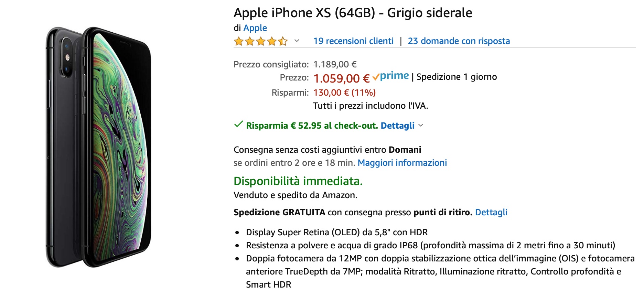Open the Dettagli chevron after check-out savings
Viewport: 644px width, 291px height.
(420, 126)
